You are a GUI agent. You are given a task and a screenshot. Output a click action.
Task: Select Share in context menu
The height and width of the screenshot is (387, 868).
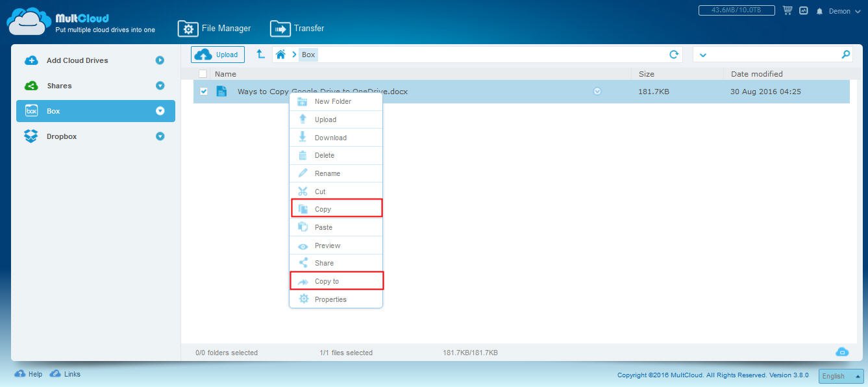(x=336, y=263)
